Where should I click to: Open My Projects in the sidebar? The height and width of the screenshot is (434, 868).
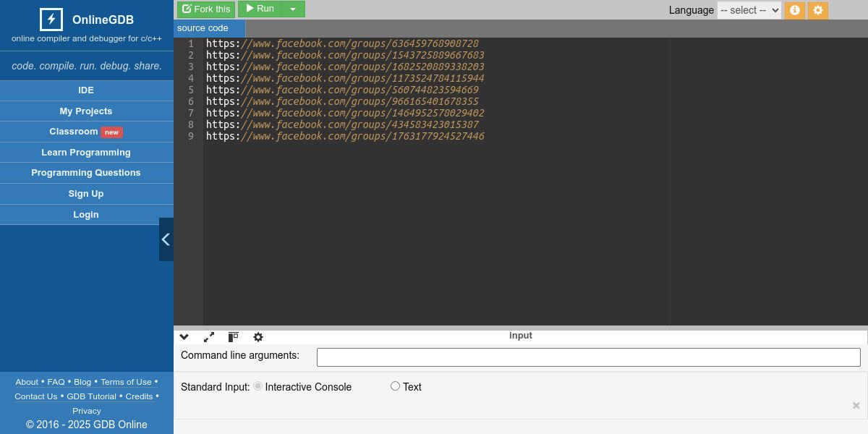coord(86,111)
